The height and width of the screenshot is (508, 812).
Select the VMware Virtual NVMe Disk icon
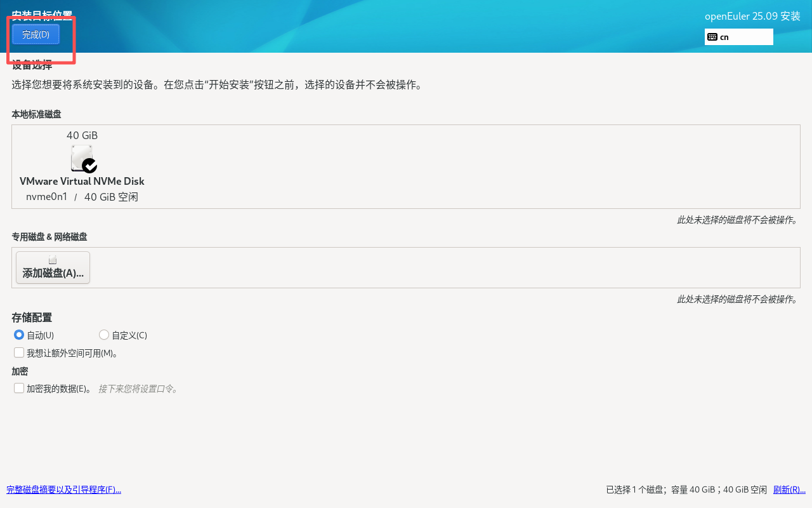(83, 159)
